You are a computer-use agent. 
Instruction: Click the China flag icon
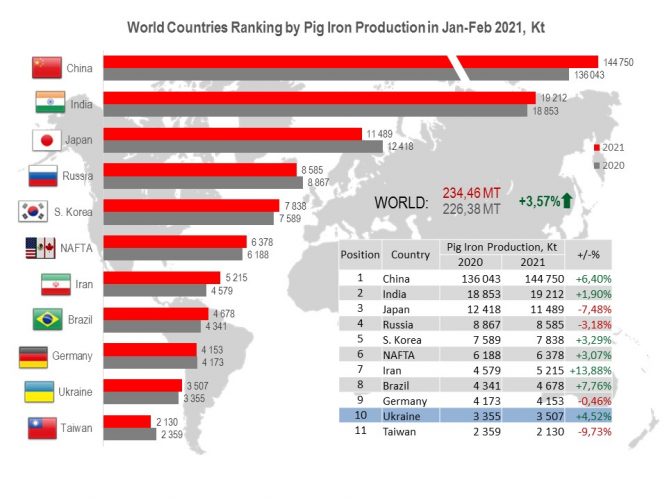(48, 68)
